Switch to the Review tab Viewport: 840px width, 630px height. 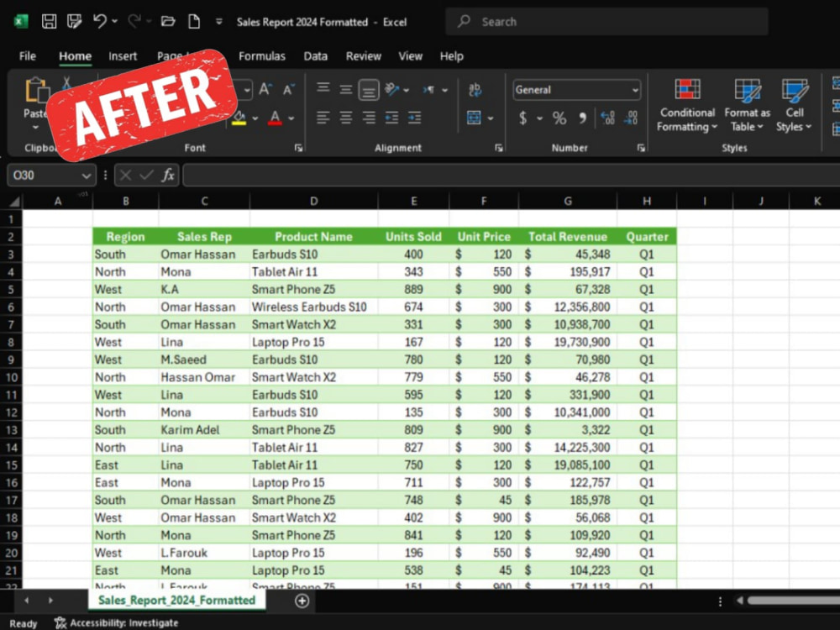pos(363,56)
